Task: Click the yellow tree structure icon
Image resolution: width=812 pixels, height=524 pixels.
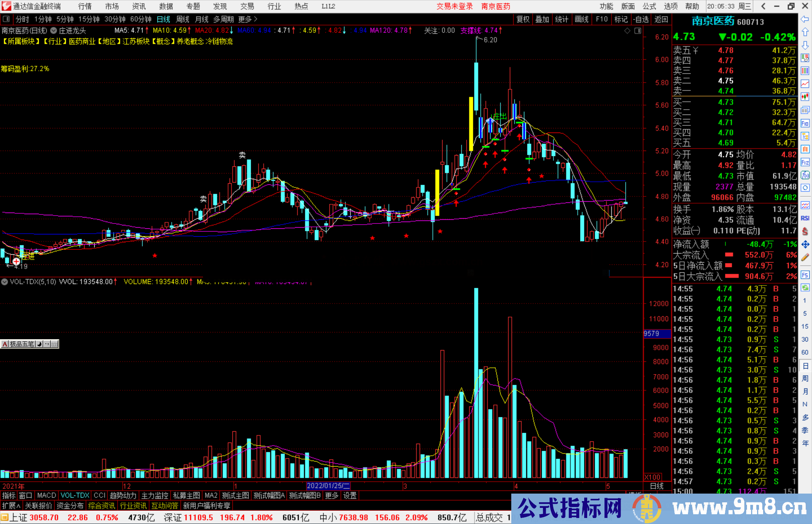Action: click(805, 136)
